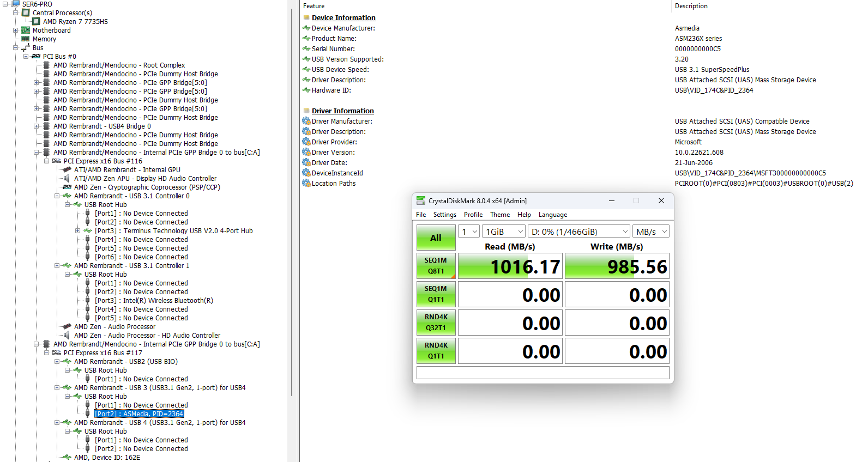Image resolution: width=868 pixels, height=462 pixels.
Task: Open the test size dropdown showing 1GiB
Action: pos(504,232)
